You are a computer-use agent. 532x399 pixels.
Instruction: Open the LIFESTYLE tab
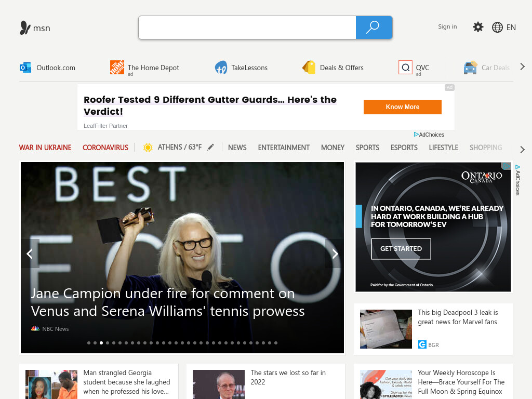tap(444, 148)
